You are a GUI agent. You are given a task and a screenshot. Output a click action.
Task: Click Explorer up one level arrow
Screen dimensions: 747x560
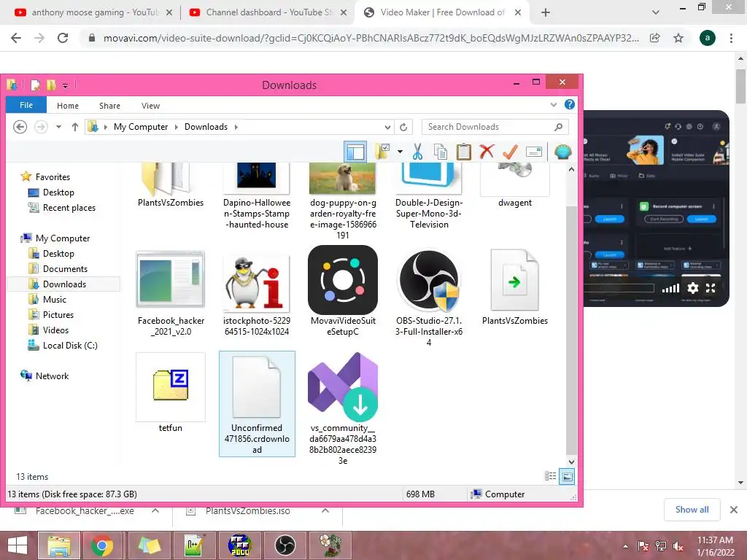pos(75,127)
